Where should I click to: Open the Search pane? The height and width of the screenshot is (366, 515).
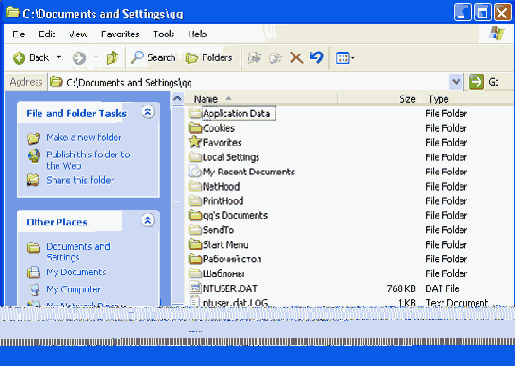(x=153, y=58)
